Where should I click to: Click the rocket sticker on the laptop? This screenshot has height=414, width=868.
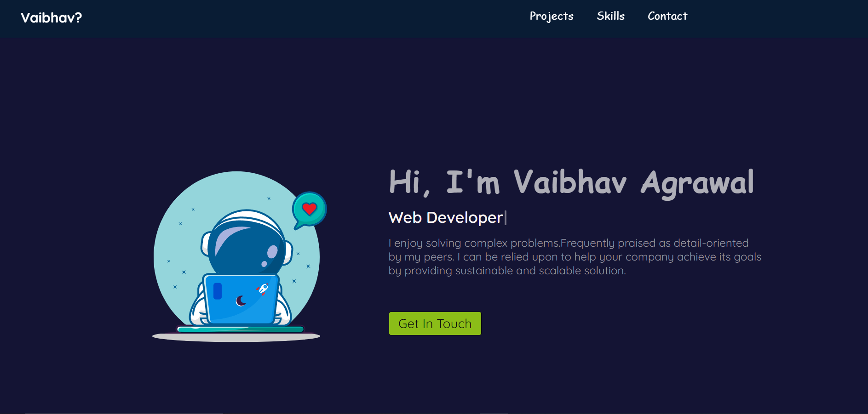click(263, 289)
